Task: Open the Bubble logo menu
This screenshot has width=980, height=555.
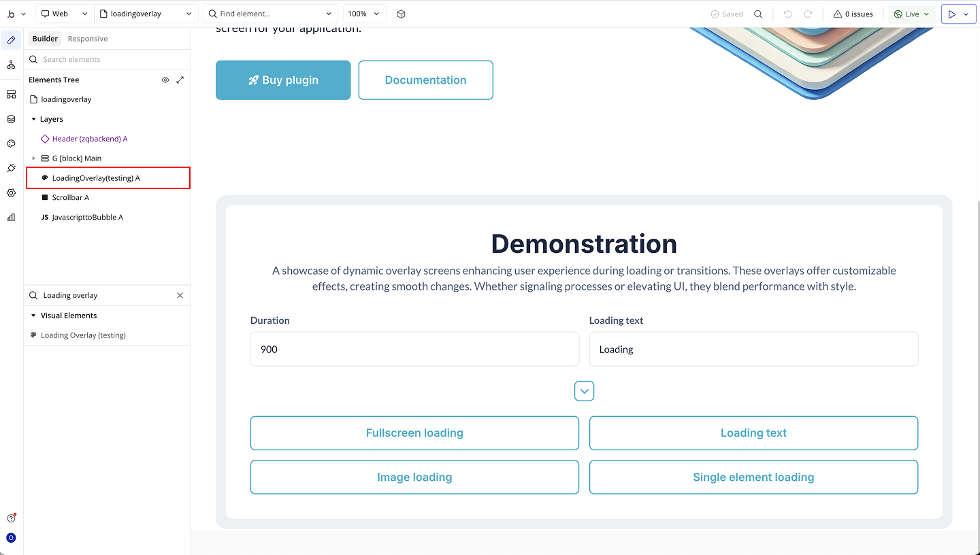Action: (x=15, y=14)
